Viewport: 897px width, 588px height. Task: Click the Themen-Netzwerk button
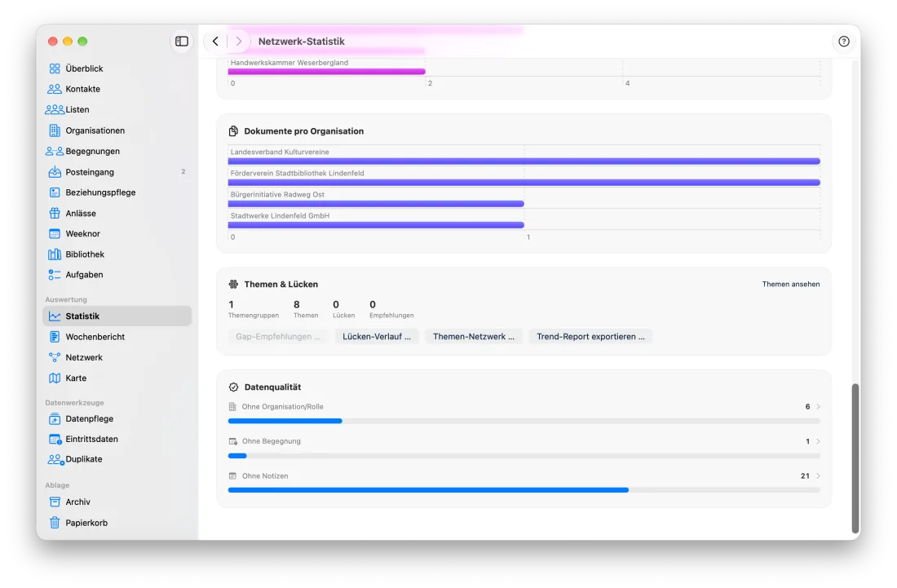[474, 336]
